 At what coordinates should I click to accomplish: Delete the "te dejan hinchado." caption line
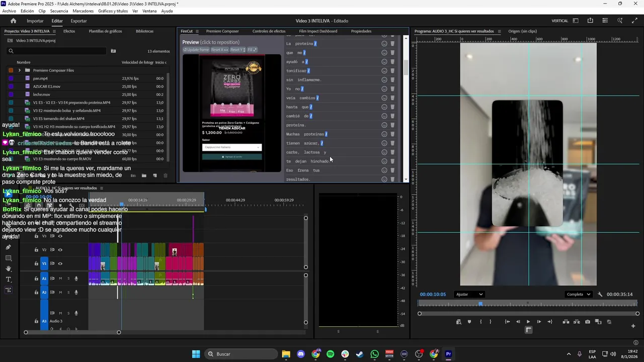pyautogui.click(x=392, y=161)
